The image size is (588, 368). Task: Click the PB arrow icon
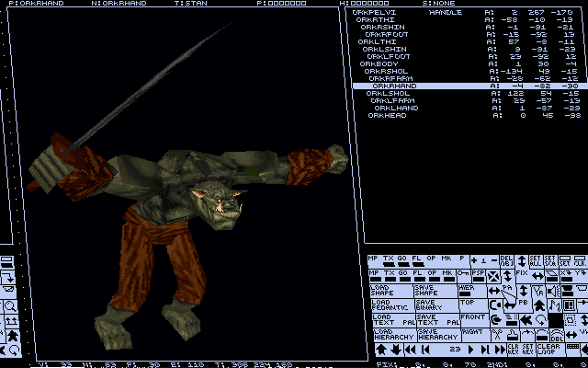click(x=510, y=305)
